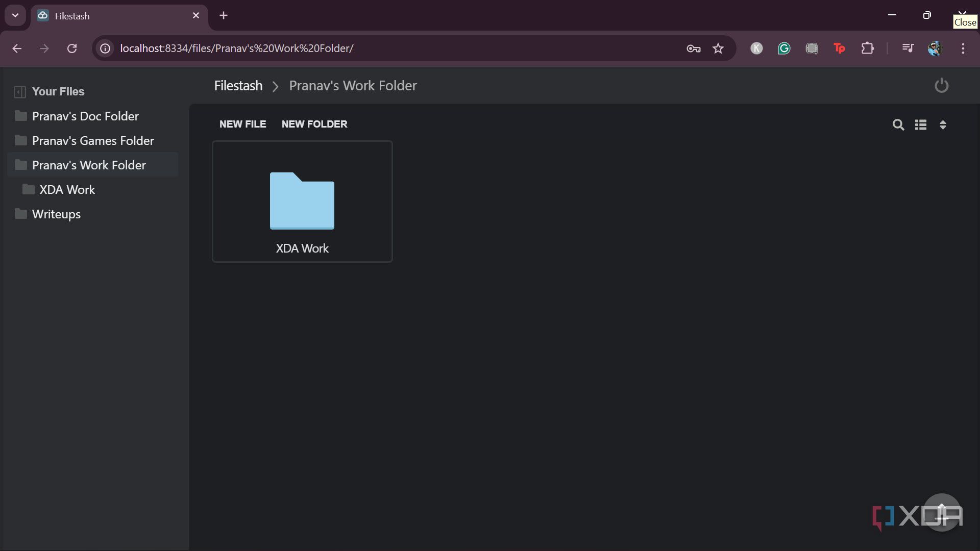Switch to list view layout
980x551 pixels.
(x=921, y=124)
